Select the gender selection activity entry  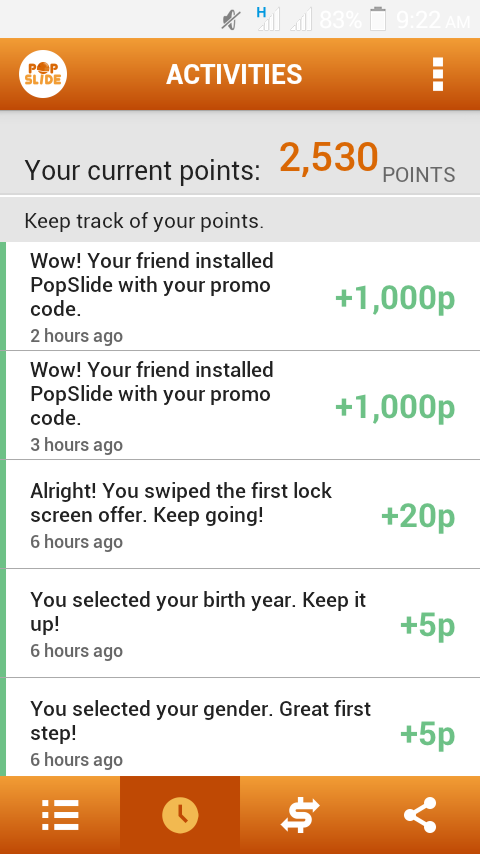pos(240,727)
